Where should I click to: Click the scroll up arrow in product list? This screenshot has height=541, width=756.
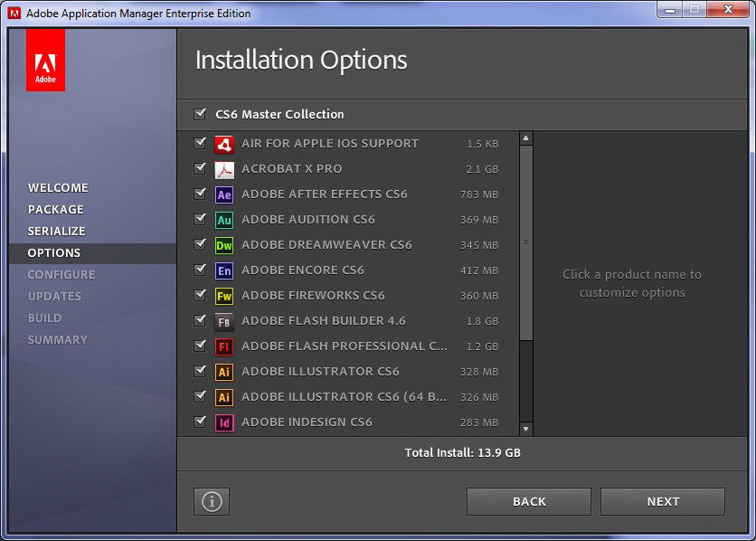[x=526, y=138]
